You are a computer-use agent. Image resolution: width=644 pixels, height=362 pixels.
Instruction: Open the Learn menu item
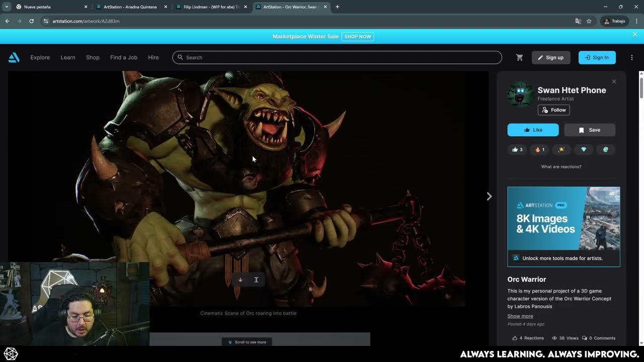[68, 57]
